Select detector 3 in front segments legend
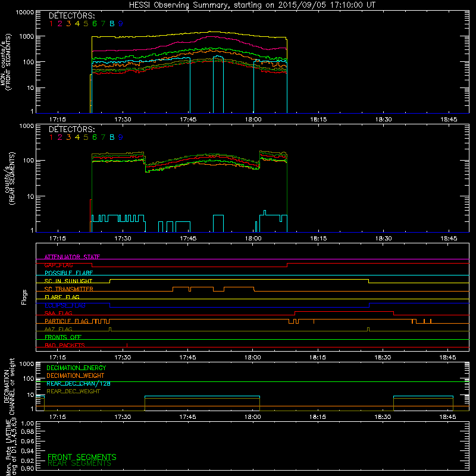 68,24
